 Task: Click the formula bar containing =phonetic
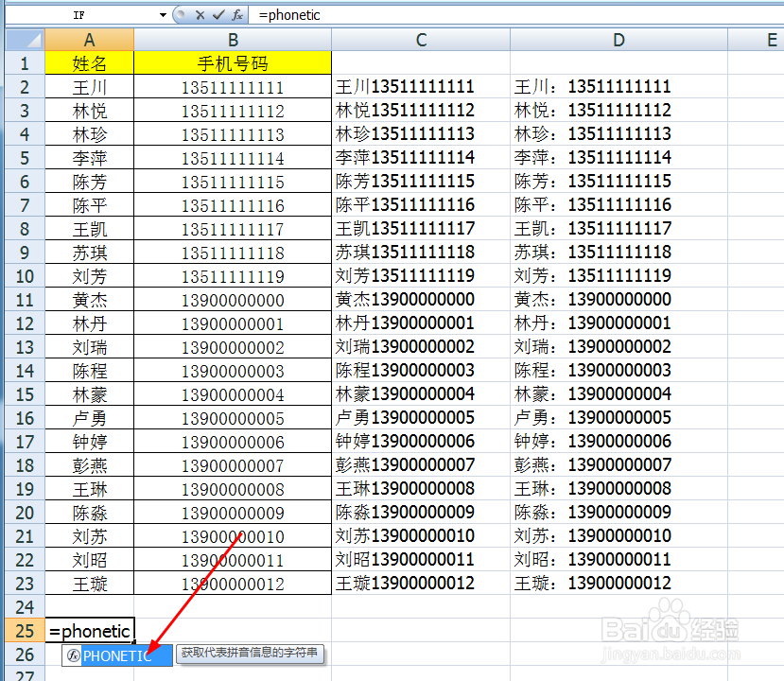[x=515, y=15]
